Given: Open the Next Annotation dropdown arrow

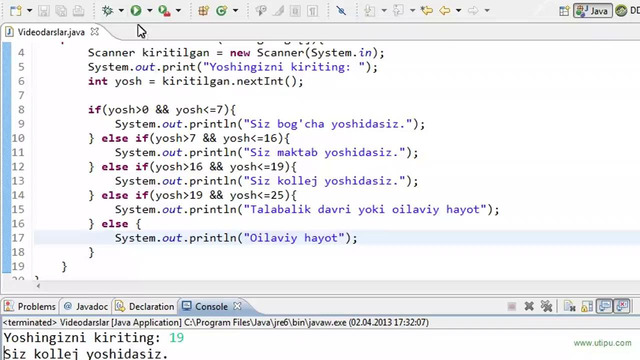Looking at the screenshot, I should (x=384, y=11).
